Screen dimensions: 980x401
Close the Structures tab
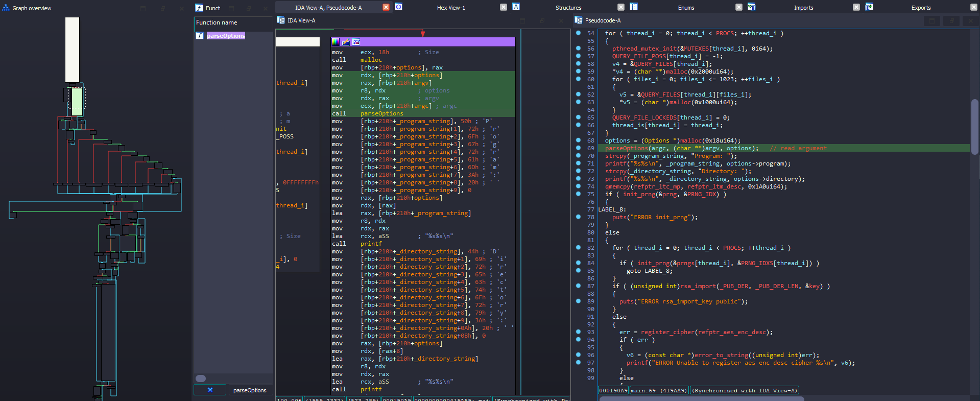pos(621,7)
